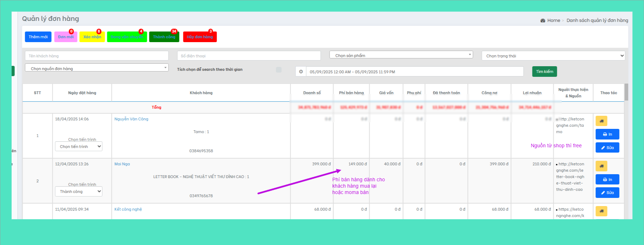Print Mai Nga's order with the In button
This screenshot has height=245, width=644.
click(x=607, y=180)
